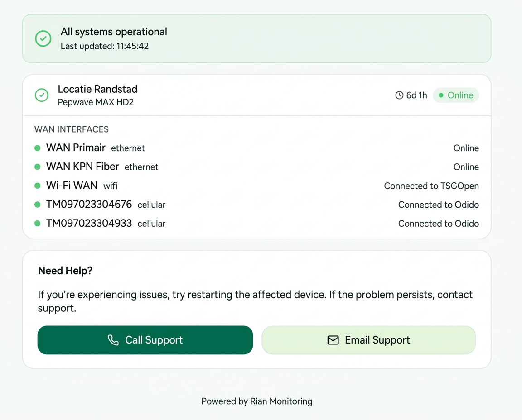
Task: Click the 6d 1h uptime value
Action: [x=416, y=95]
